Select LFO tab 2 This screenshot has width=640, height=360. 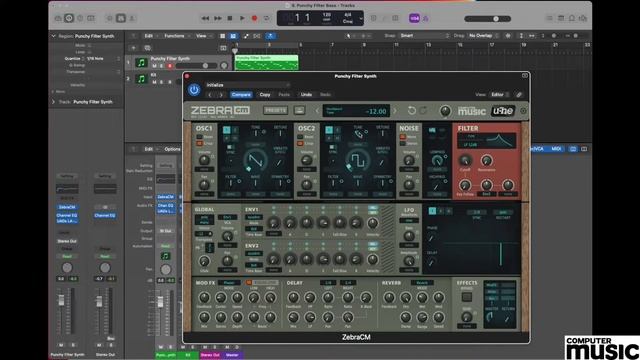(x=441, y=211)
